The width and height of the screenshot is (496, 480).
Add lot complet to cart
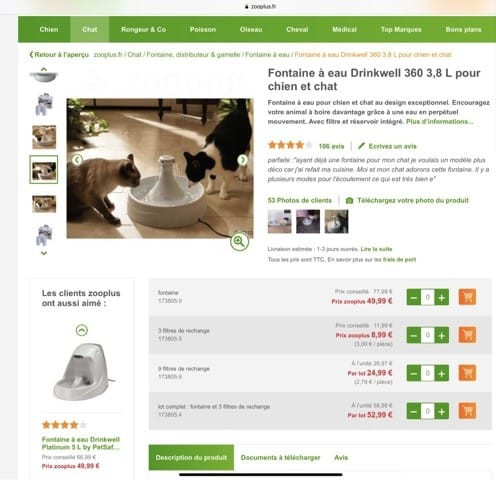point(467,411)
